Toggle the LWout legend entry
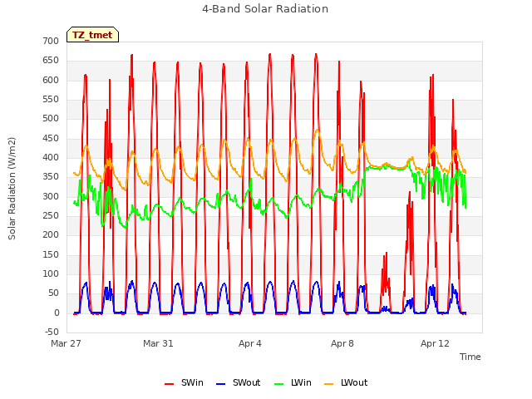Image resolution: width=532 pixels, height=399 pixels. [346, 383]
